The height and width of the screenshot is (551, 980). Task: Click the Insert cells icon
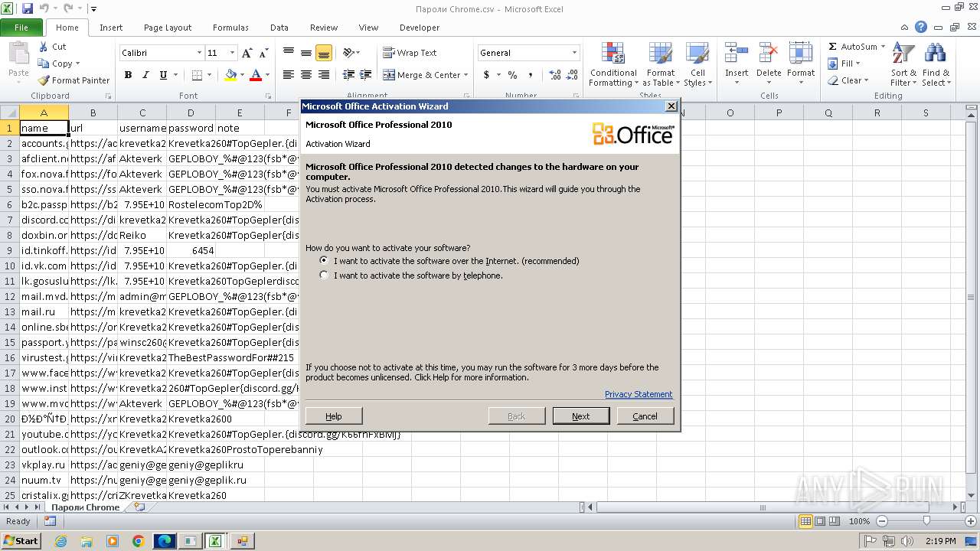tap(737, 54)
